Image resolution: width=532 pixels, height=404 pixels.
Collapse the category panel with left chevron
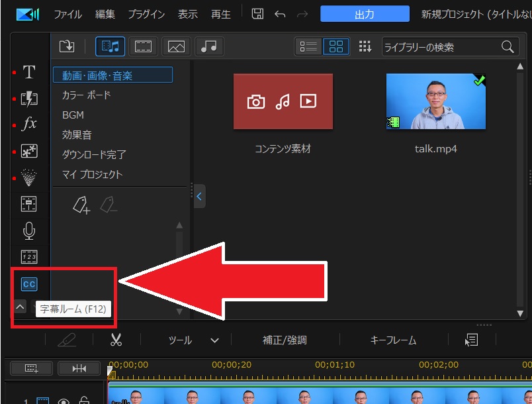[199, 196]
